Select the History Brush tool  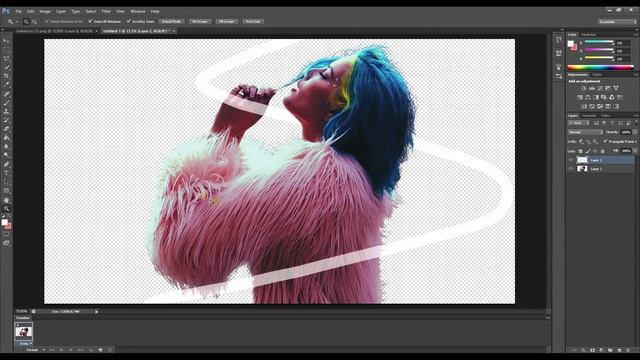[x=6, y=120]
